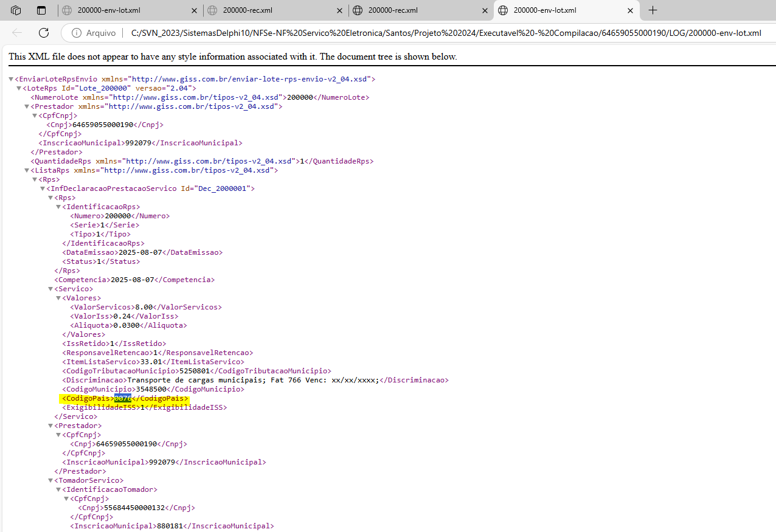Collapse the IdentificacaoRps node

click(58, 207)
